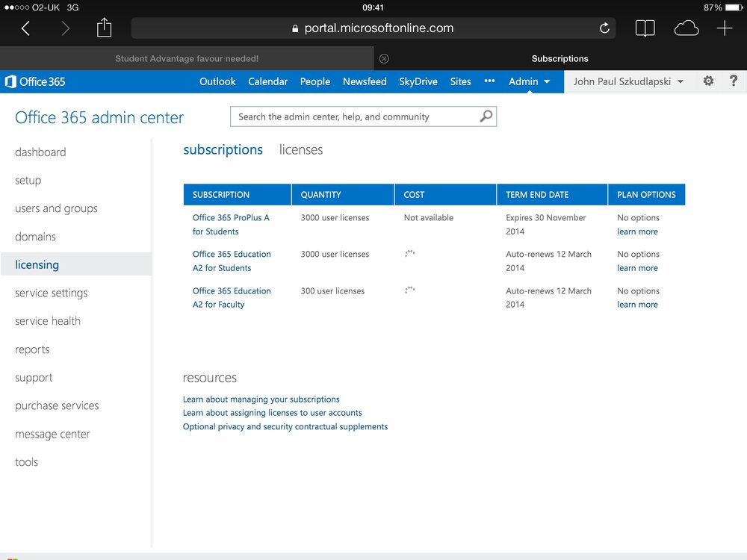747x560 pixels.
Task: Click learn more for ProPlus A row
Action: 637,231
